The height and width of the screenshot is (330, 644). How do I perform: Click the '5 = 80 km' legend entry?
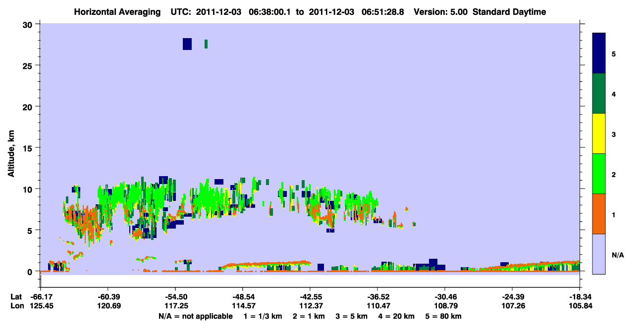(x=444, y=316)
